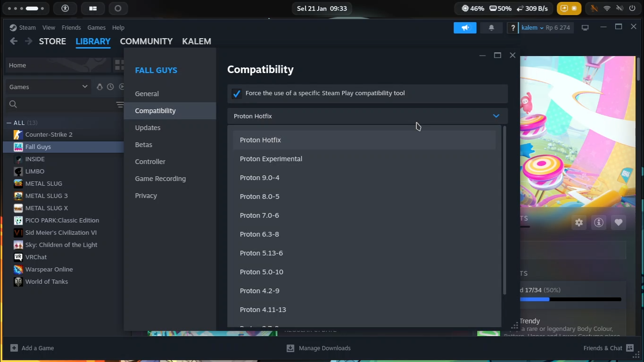The image size is (644, 362).
Task: Collapse the ALL games category
Action: 9,123
